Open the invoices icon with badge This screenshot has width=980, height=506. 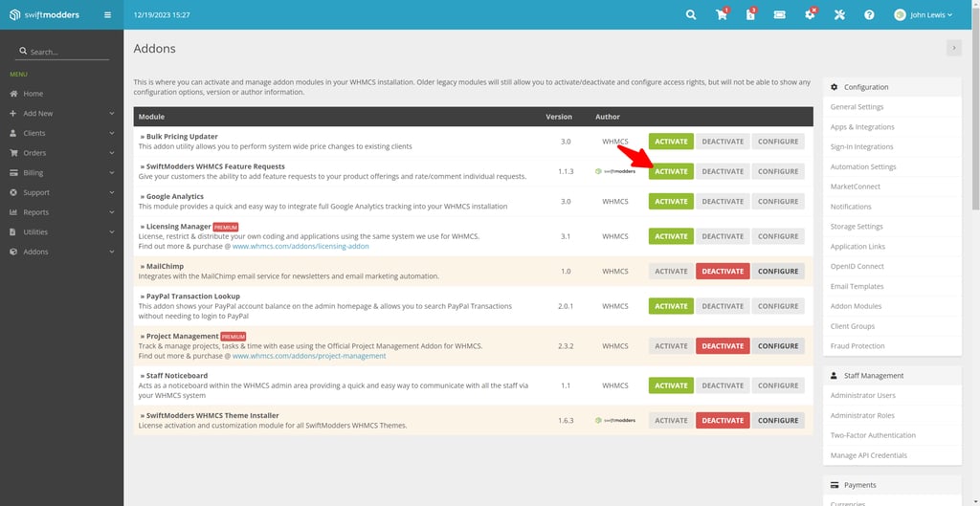pyautogui.click(x=750, y=15)
